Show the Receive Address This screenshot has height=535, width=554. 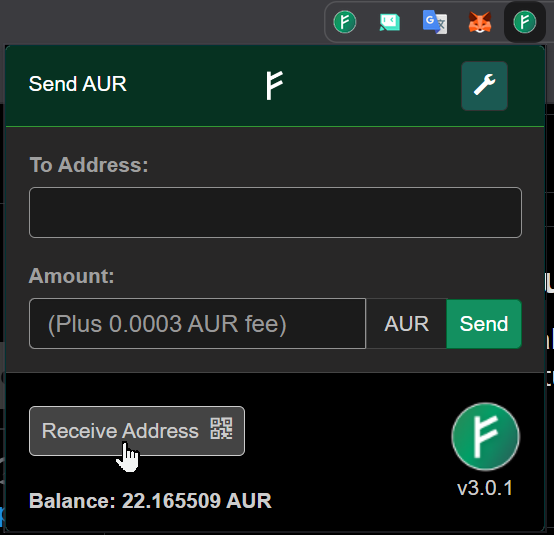(137, 431)
